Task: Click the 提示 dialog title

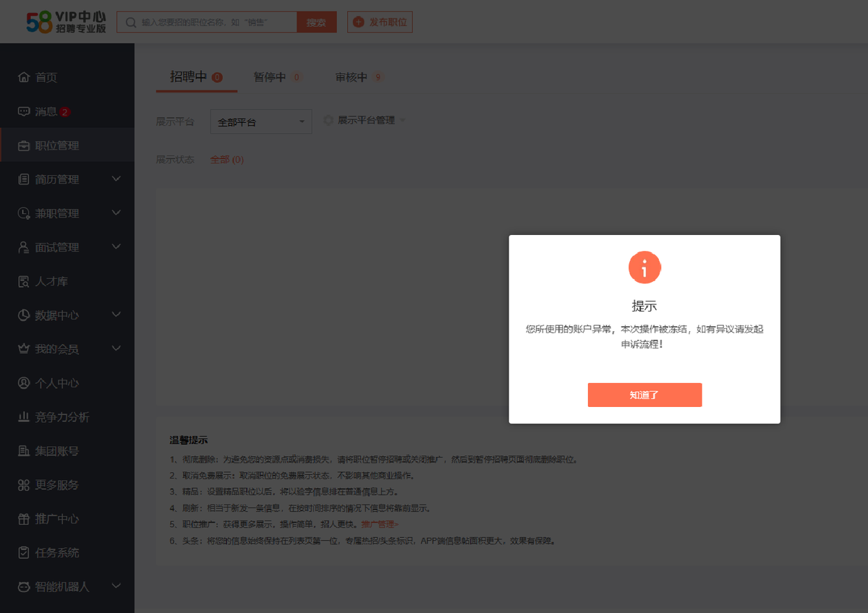Action: 644,306
